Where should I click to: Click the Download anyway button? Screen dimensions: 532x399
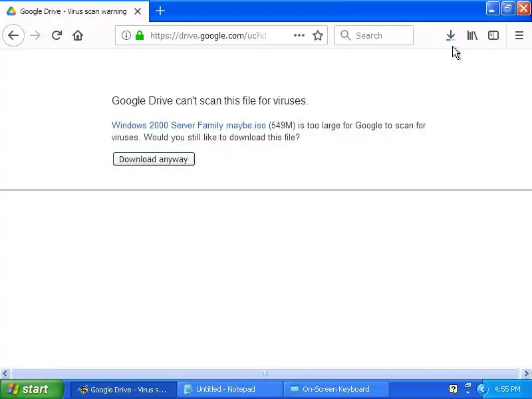coord(154,159)
